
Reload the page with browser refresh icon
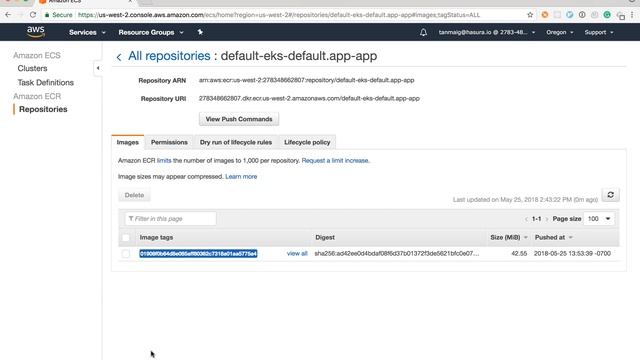coord(33,15)
